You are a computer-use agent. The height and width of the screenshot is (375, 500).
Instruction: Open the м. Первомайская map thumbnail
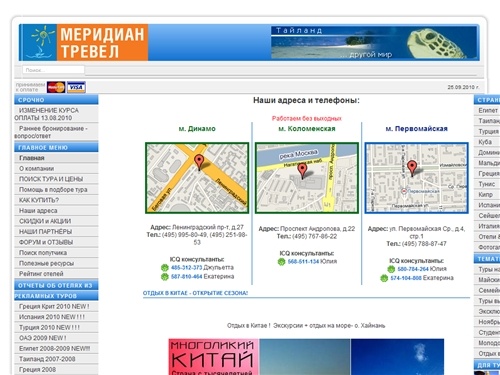(416, 178)
